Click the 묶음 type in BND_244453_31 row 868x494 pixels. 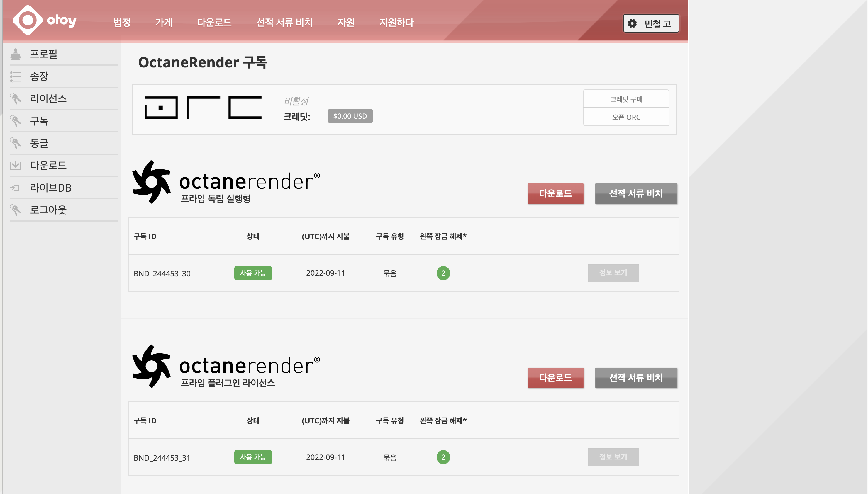click(x=390, y=458)
